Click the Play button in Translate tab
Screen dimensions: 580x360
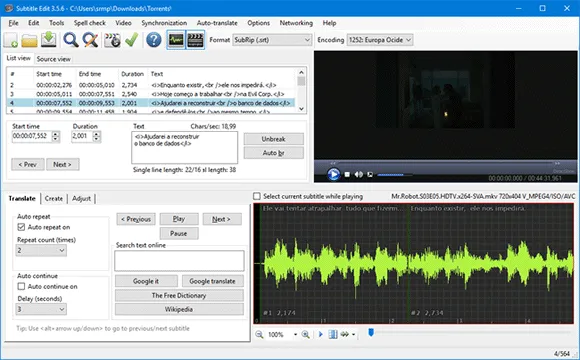pos(179,219)
